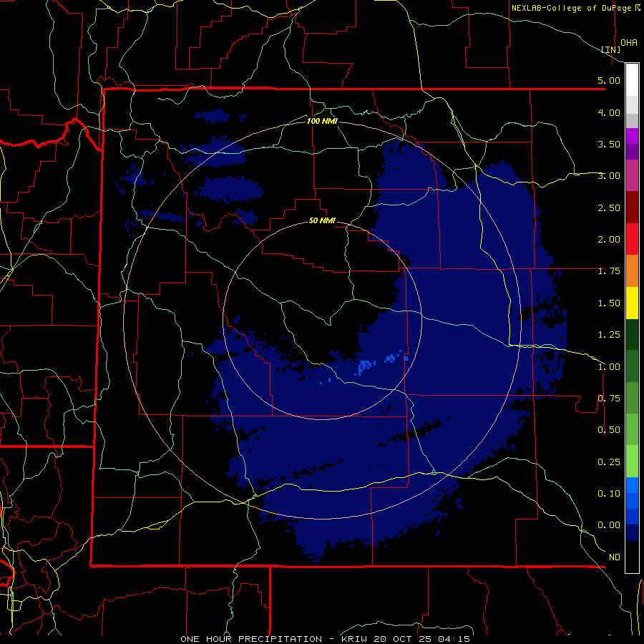
Task: Pick the light green swatch above 0.10
Action: tap(632, 462)
